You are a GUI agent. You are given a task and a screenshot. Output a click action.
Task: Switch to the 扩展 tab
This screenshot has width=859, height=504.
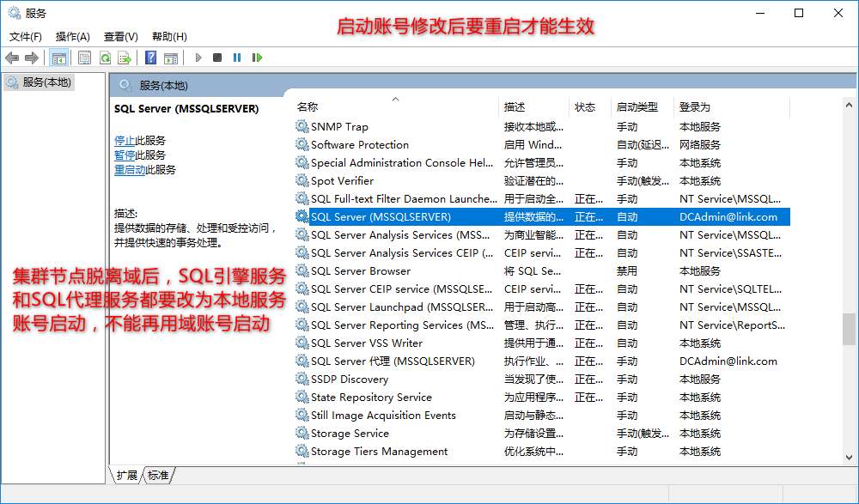point(127,475)
